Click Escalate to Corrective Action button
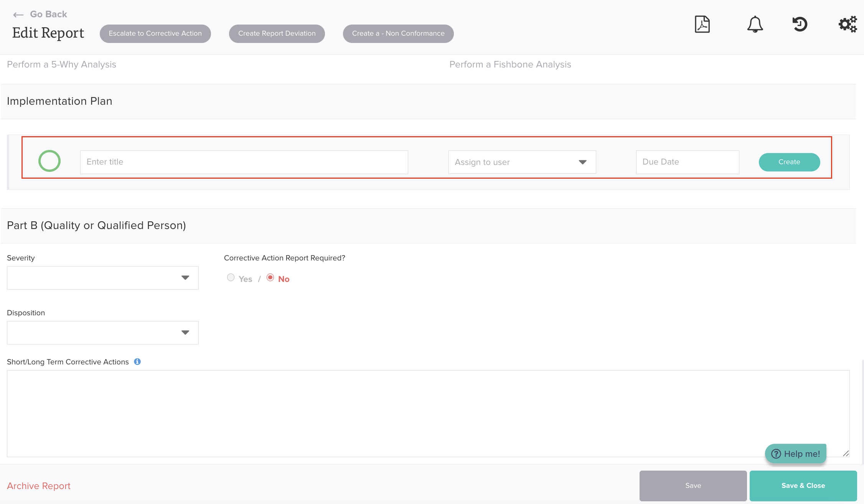The height and width of the screenshot is (504, 864). (x=155, y=34)
